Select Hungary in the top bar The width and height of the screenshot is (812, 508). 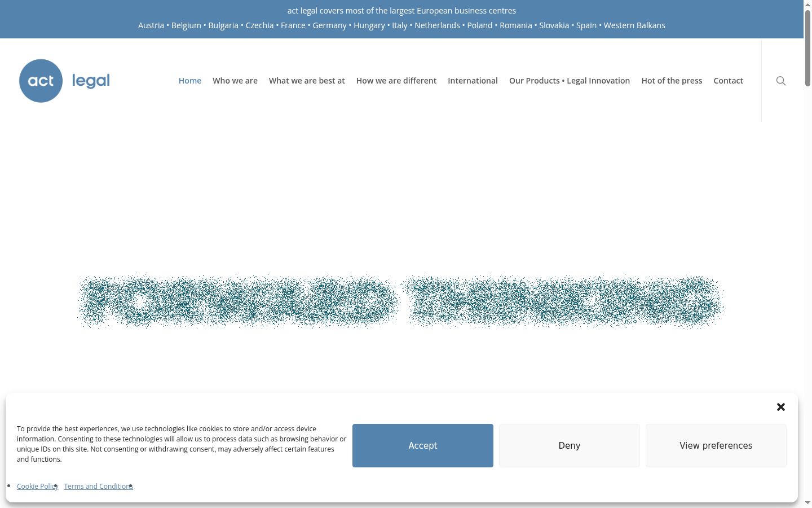coord(369,25)
